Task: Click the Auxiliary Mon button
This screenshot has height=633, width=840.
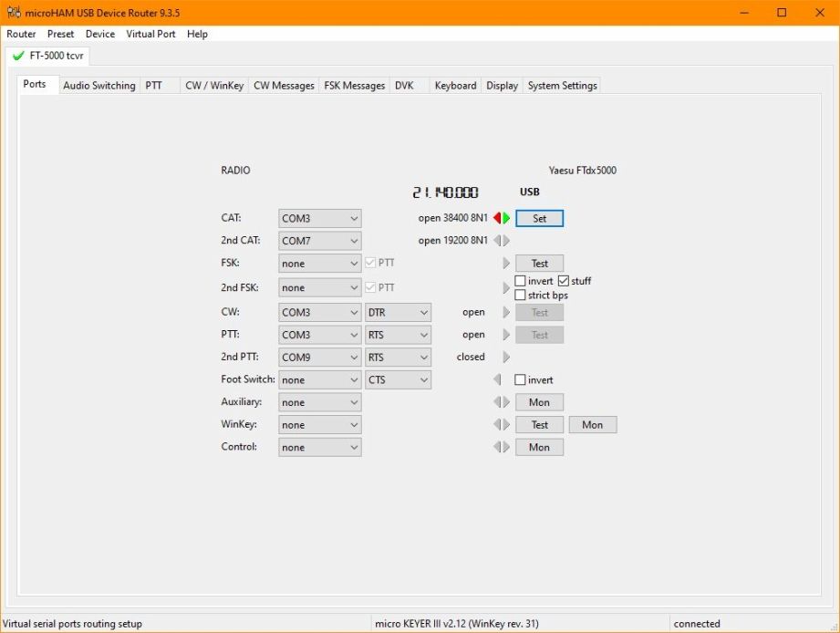Action: [x=539, y=402]
